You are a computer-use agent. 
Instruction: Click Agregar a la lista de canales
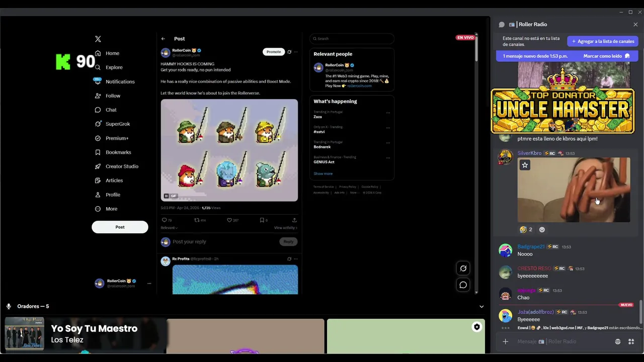603,41
